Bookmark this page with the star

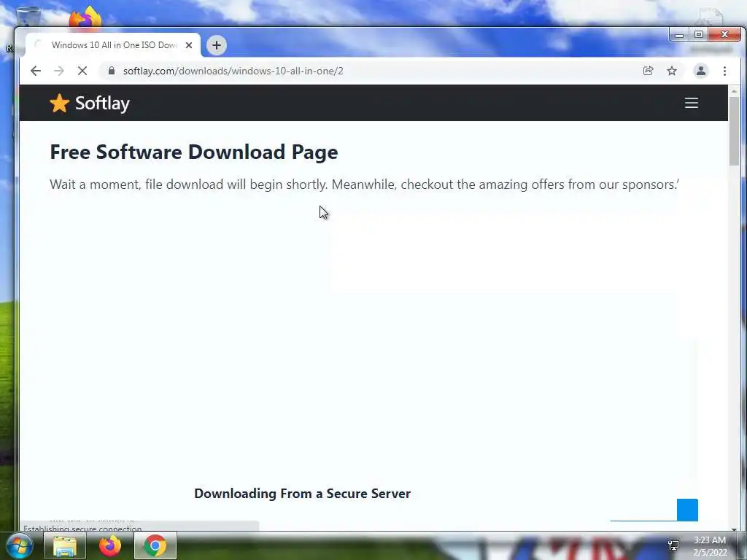tap(672, 71)
